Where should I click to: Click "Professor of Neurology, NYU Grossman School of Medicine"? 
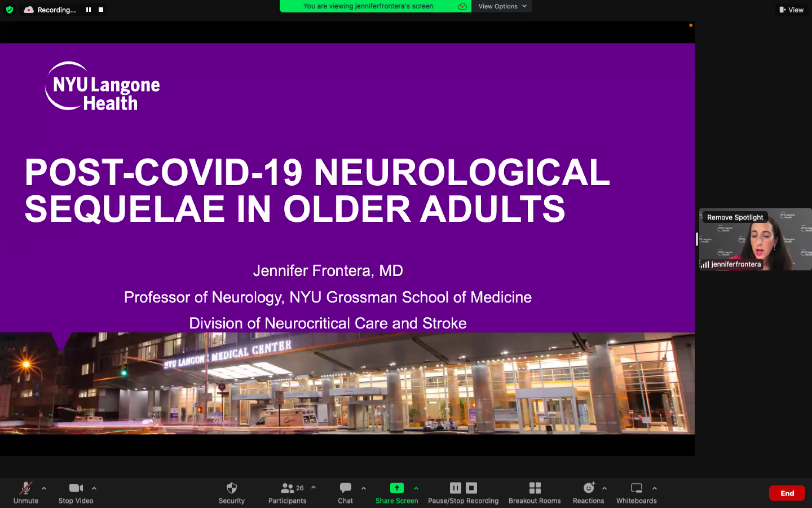[x=328, y=297]
